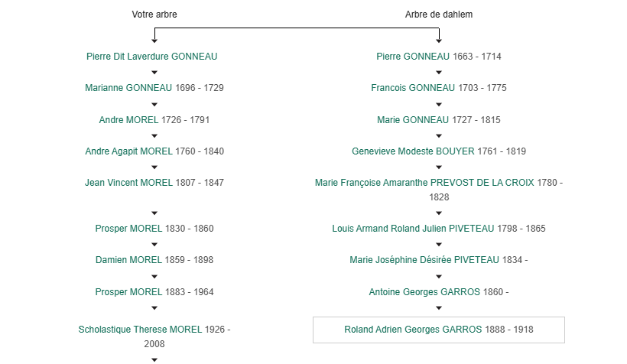Select Louis Armand Roland Julien PIVETEAU

pyautogui.click(x=413, y=229)
